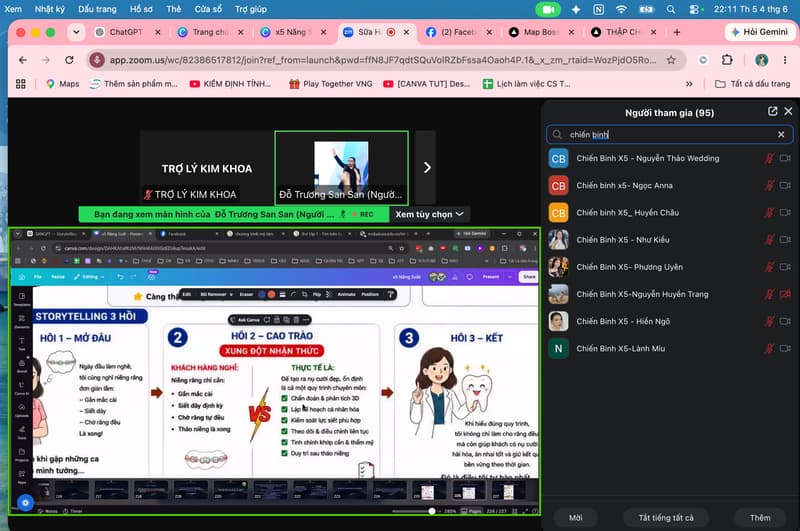
Task: Select participant Chiến binh X5_ Huyền Châu
Action: [669, 212]
